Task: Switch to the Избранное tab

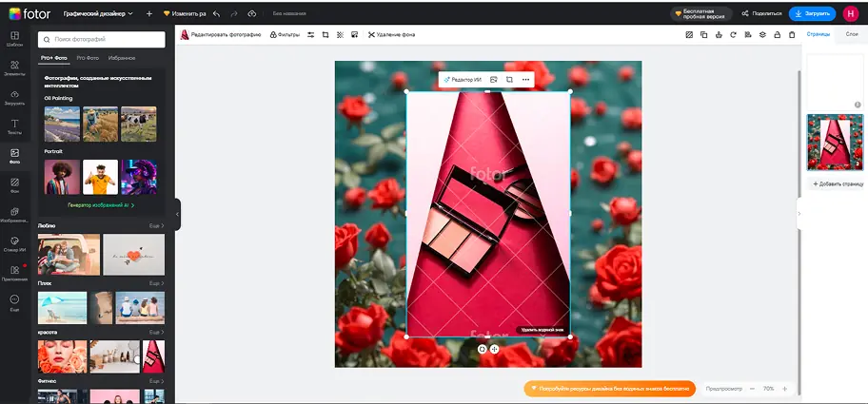Action: (122, 58)
